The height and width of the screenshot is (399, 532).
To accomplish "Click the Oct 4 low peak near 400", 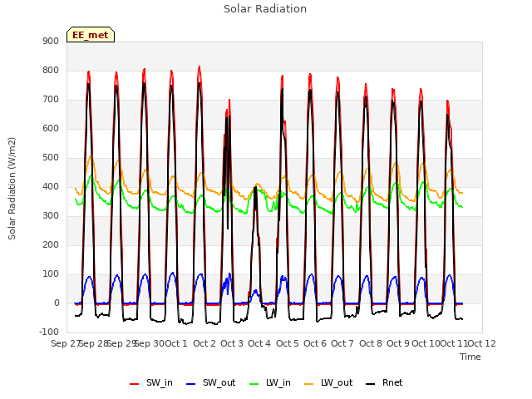I will coord(255,187).
